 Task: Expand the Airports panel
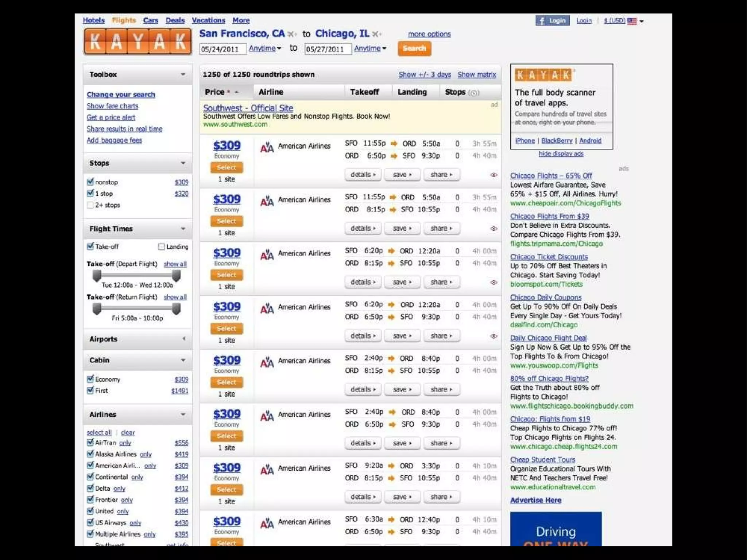183,339
